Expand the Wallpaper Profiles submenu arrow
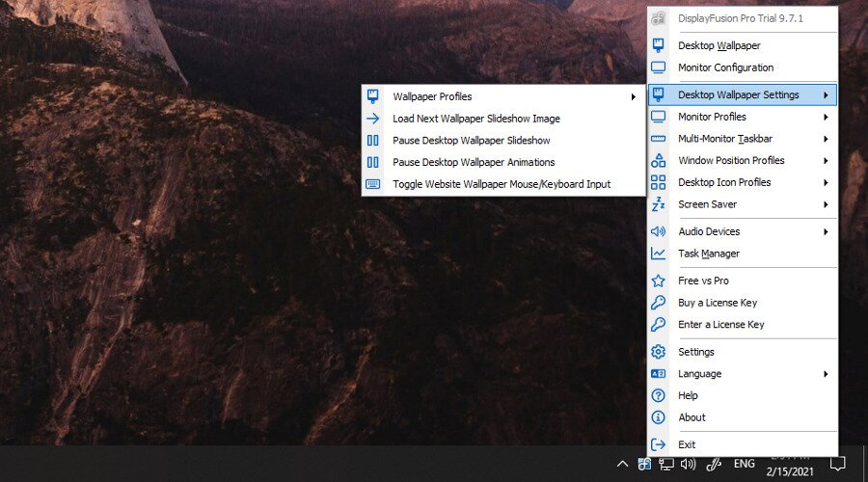Viewport: 868px width, 482px height. 634,96
